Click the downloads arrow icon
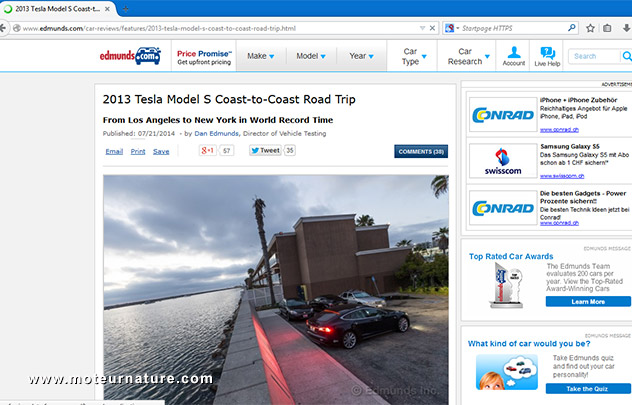The height and width of the screenshot is (405, 632). [x=626, y=28]
